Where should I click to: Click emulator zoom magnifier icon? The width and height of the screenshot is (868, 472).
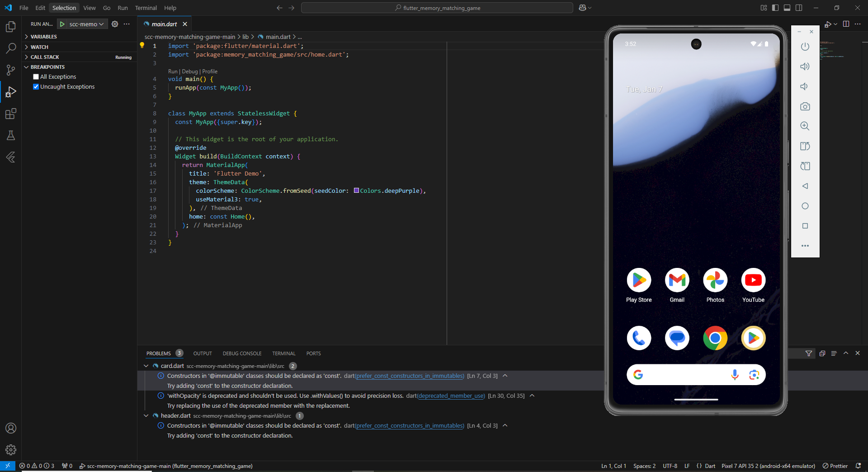click(805, 126)
